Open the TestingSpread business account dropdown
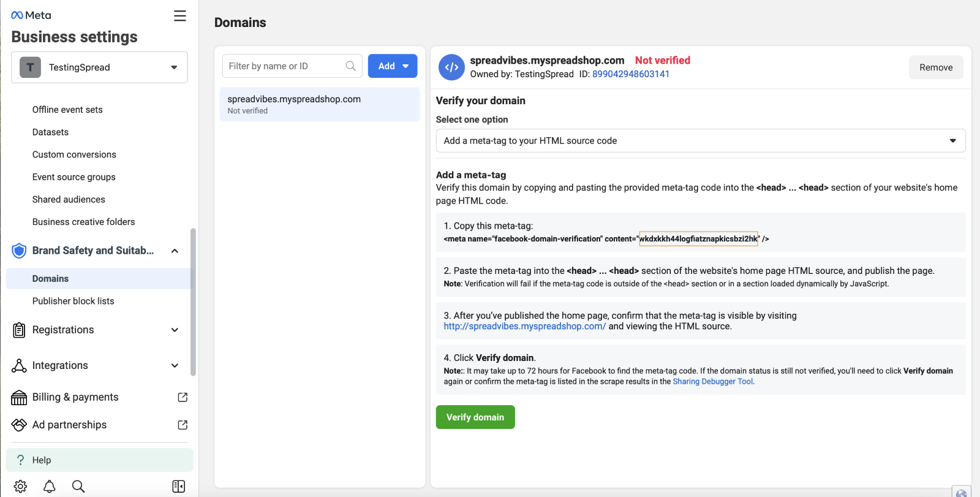The height and width of the screenshot is (497, 980). (x=99, y=67)
